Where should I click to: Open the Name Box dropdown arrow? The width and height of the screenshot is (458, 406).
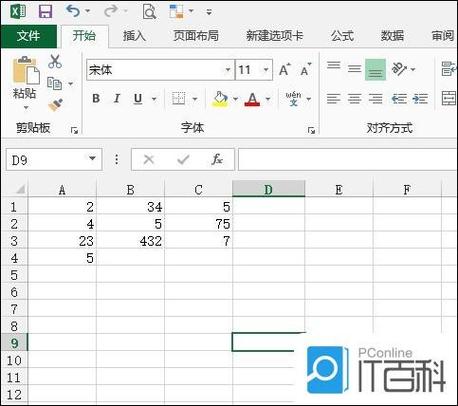pos(92,158)
